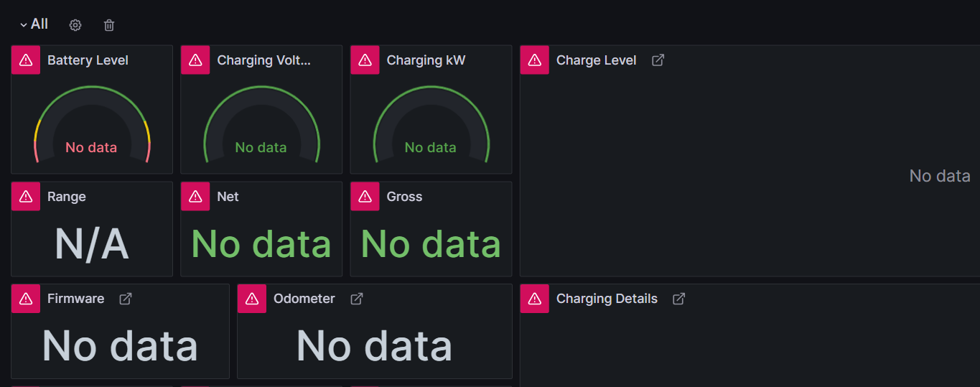Click the Range panel warning icon
This screenshot has height=387, width=980.
pyautogui.click(x=26, y=197)
